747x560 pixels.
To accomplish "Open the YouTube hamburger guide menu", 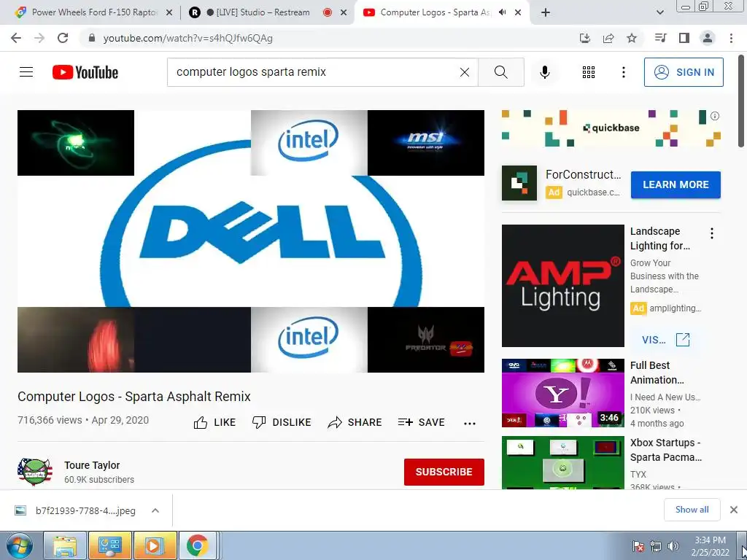I will tap(26, 72).
